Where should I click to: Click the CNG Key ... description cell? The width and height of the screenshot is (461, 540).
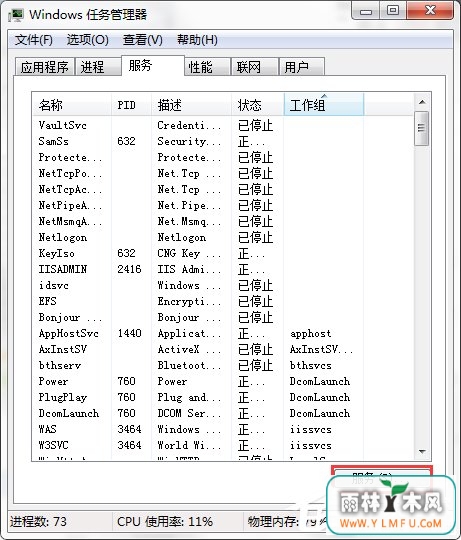point(189,253)
